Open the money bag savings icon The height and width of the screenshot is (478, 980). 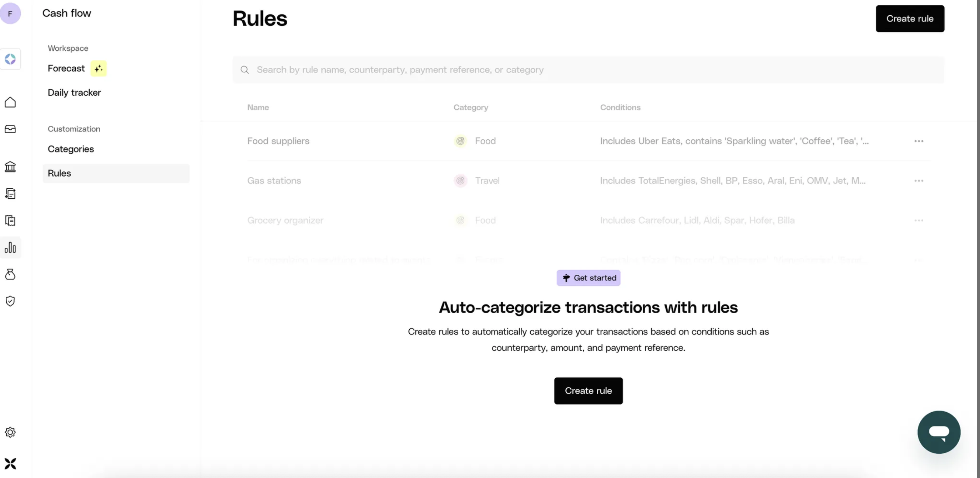(x=10, y=274)
